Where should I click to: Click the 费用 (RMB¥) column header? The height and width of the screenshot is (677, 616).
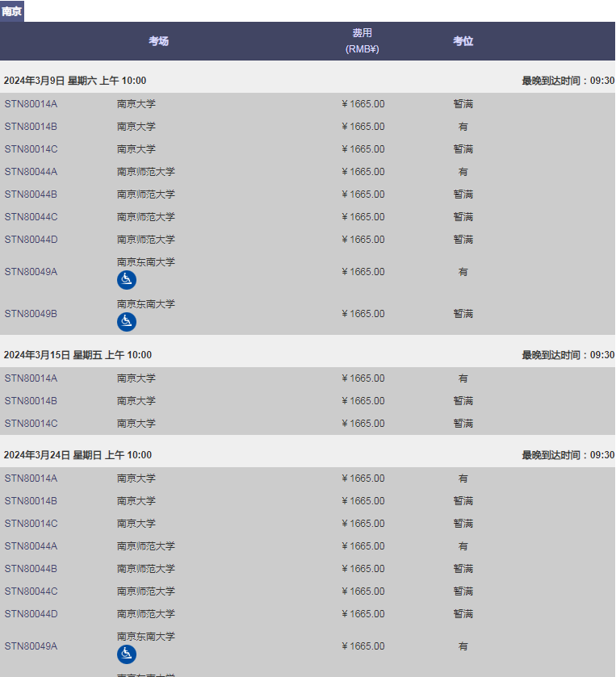coord(362,41)
